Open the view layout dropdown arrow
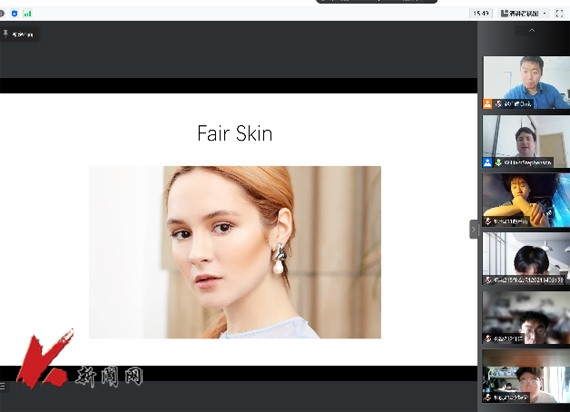The width and height of the screenshot is (570, 412). [x=545, y=13]
